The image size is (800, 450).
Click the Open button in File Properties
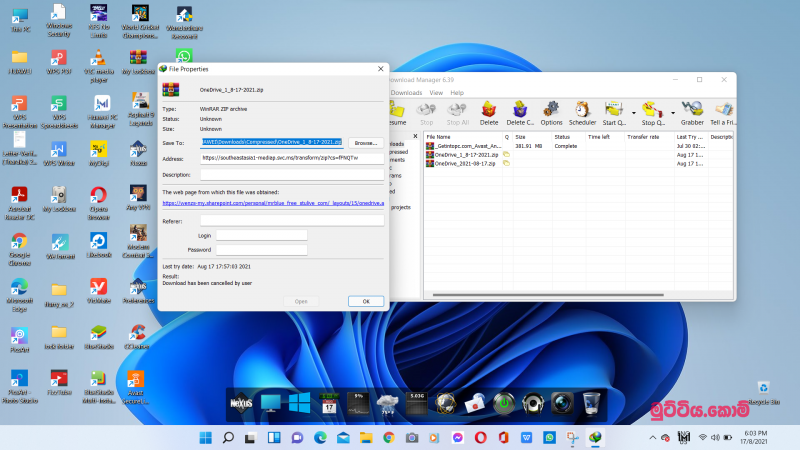[x=301, y=301]
